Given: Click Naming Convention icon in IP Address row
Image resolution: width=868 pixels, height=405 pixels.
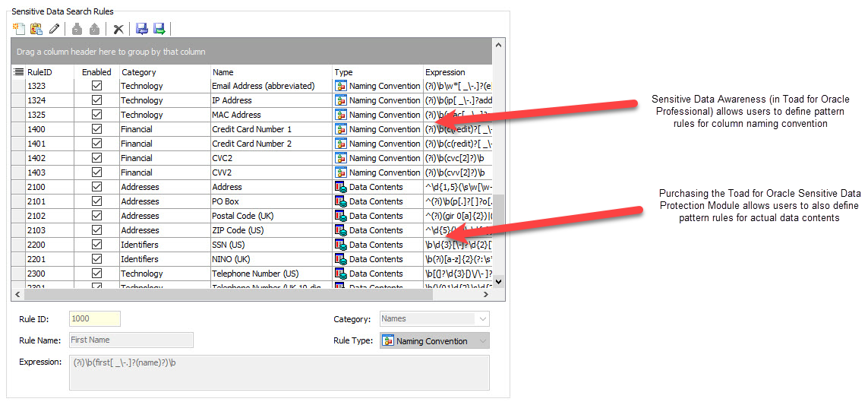Looking at the screenshot, I should point(341,100).
